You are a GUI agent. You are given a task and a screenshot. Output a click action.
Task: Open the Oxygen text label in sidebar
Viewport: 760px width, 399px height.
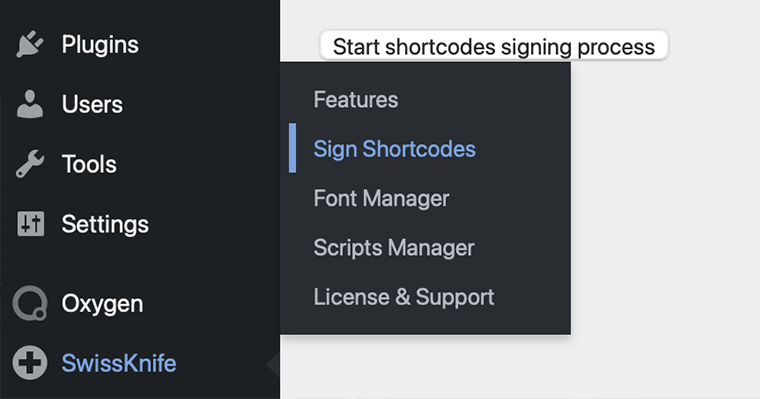(102, 304)
